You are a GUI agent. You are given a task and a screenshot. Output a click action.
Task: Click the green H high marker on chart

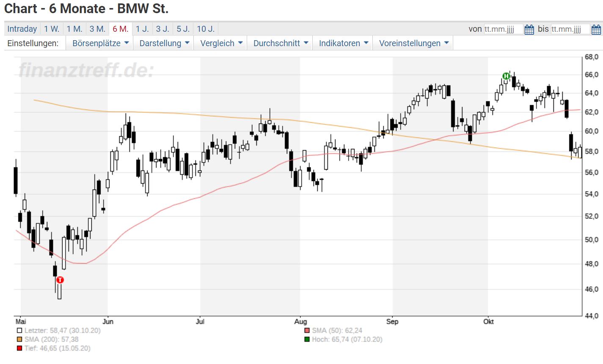506,76
